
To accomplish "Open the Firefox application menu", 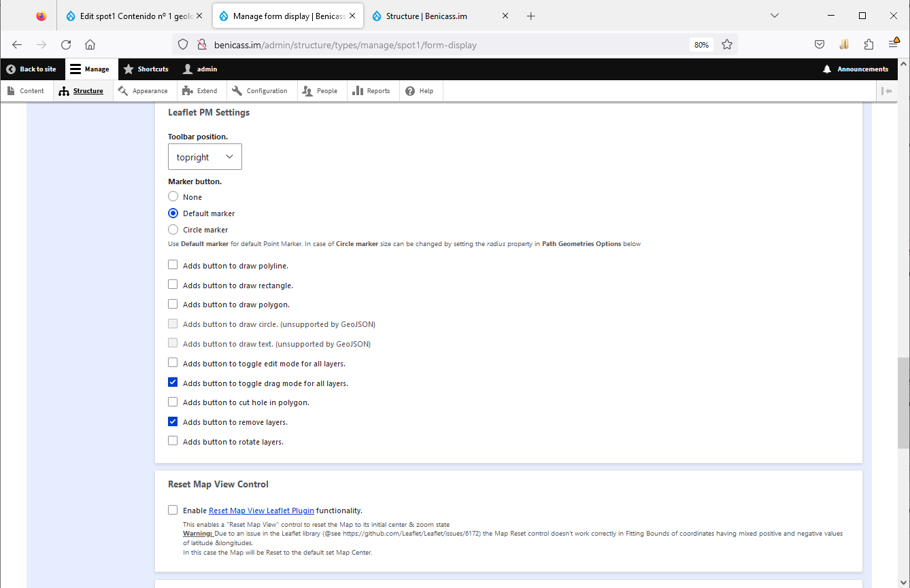I will coord(894,45).
